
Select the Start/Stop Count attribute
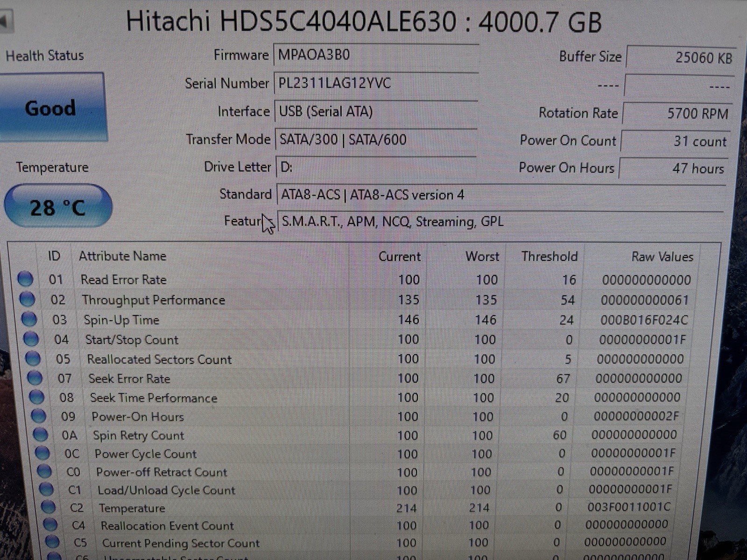click(132, 340)
